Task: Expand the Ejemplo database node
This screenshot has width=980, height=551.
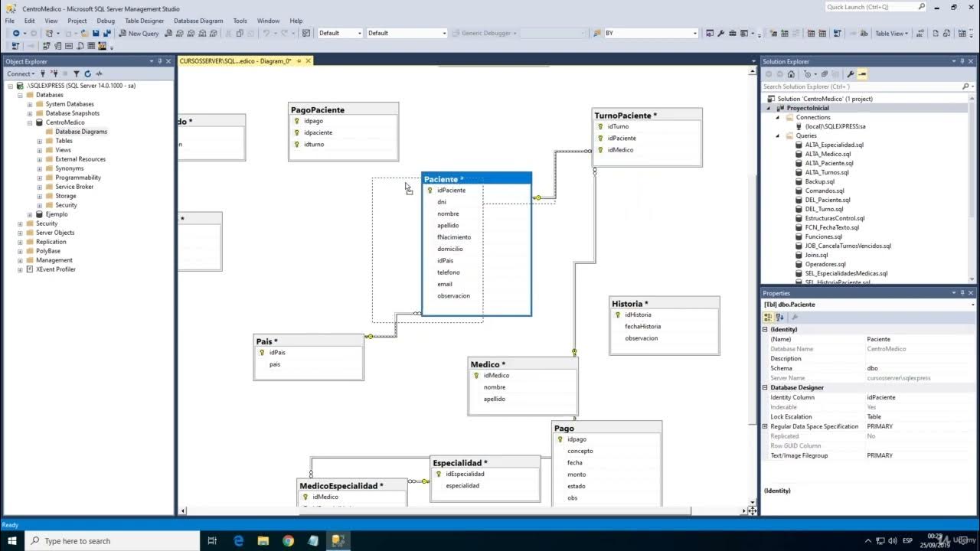Action: (x=30, y=214)
